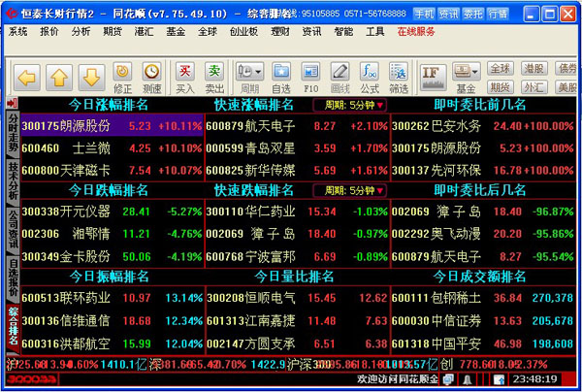582x392 pixels.
Task: Open the 报价 menu
Action: click(49, 32)
